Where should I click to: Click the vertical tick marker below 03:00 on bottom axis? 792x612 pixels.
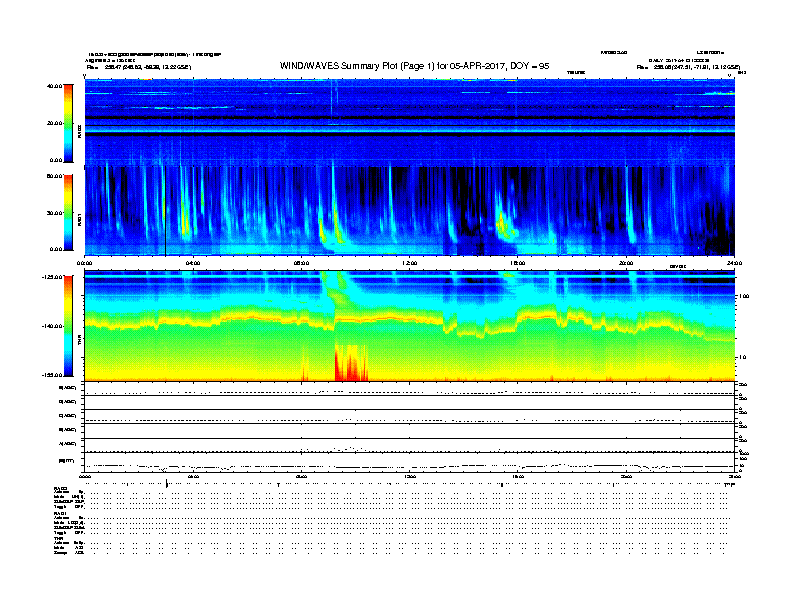(167, 484)
